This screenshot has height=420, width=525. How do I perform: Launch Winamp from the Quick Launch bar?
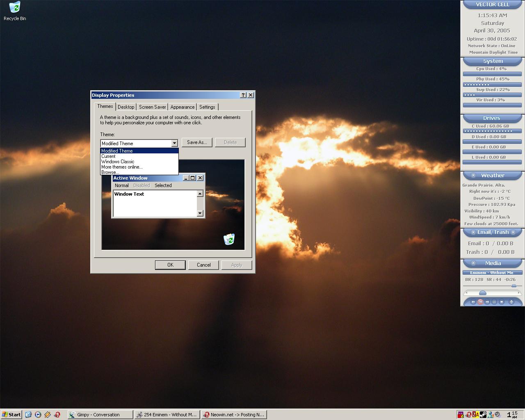(x=48, y=415)
